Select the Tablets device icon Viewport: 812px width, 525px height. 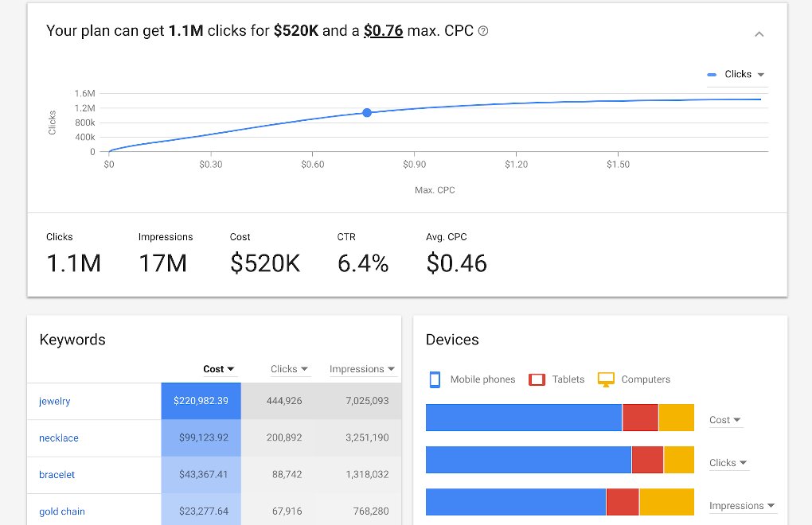(x=537, y=379)
